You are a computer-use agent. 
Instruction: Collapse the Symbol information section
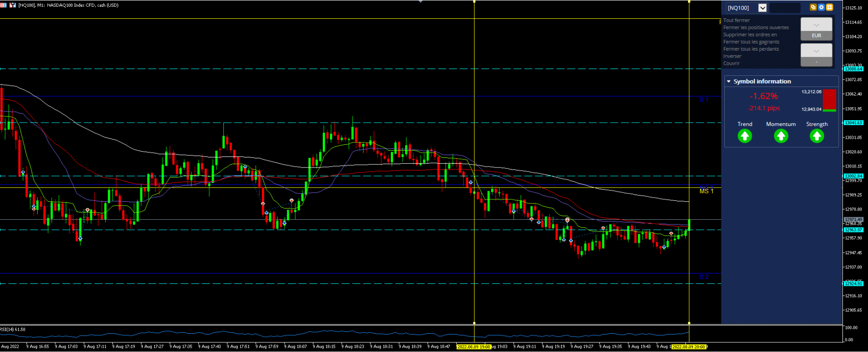(729, 82)
